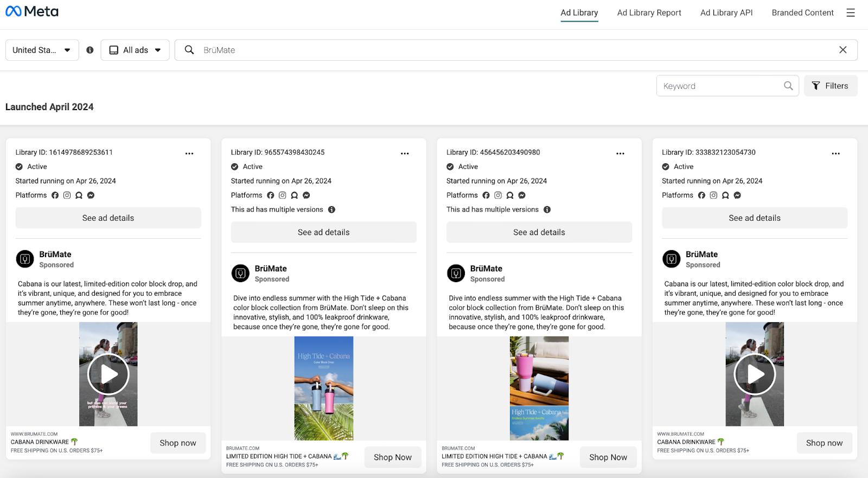
Task: Open the Branded Content link
Action: point(802,12)
